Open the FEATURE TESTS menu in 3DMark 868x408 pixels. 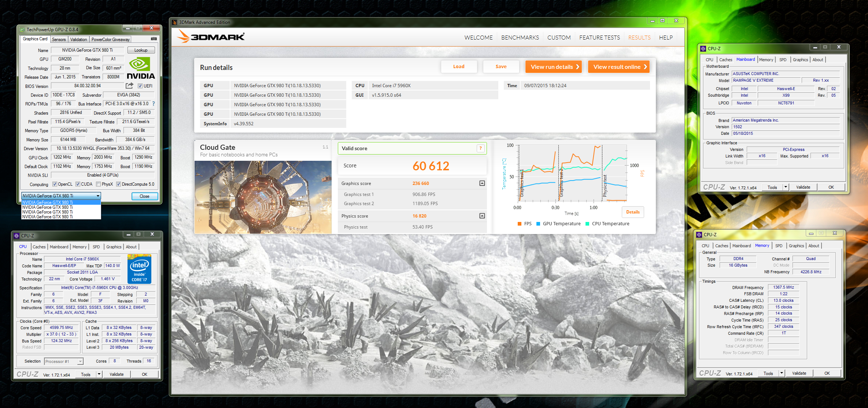(x=599, y=37)
